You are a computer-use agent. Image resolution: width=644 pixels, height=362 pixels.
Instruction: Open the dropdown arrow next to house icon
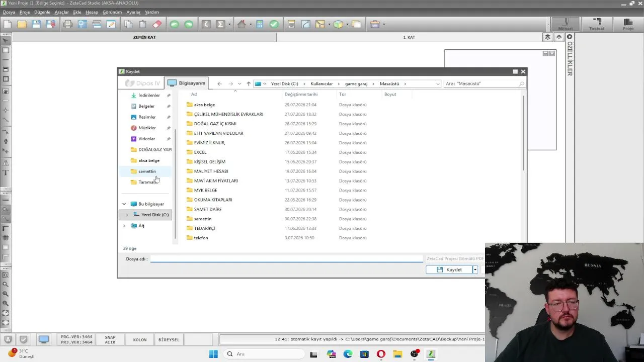[251, 24]
